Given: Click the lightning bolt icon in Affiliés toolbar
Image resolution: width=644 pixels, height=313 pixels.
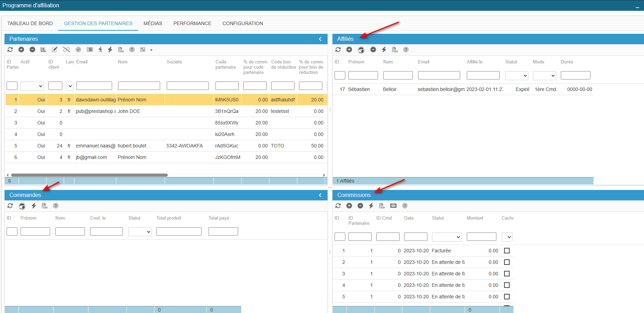Looking at the screenshot, I should 384,49.
